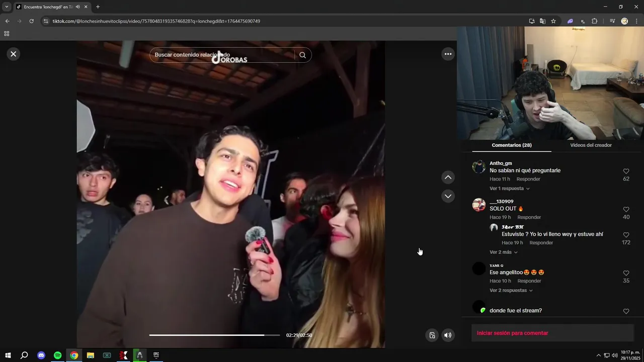Click Responder under 'SOLO OUT' comment

(x=529, y=217)
